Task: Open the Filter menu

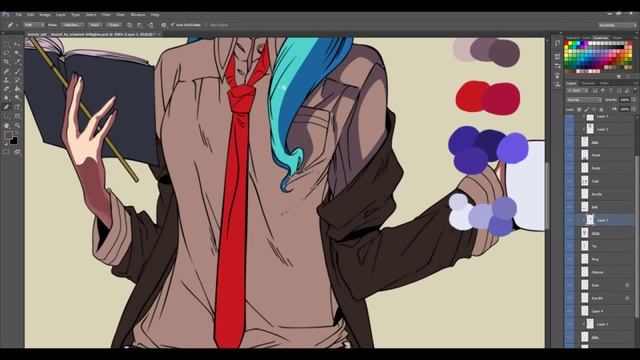Action: (106, 15)
